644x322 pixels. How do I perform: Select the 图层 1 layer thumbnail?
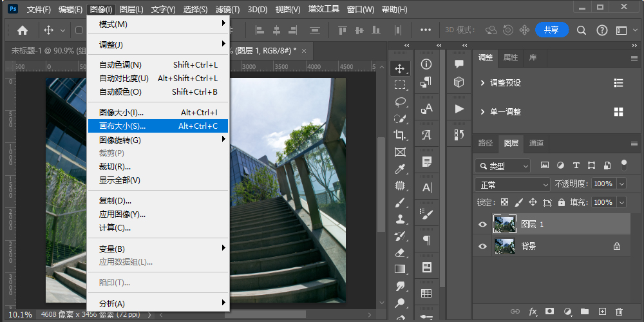pos(504,224)
